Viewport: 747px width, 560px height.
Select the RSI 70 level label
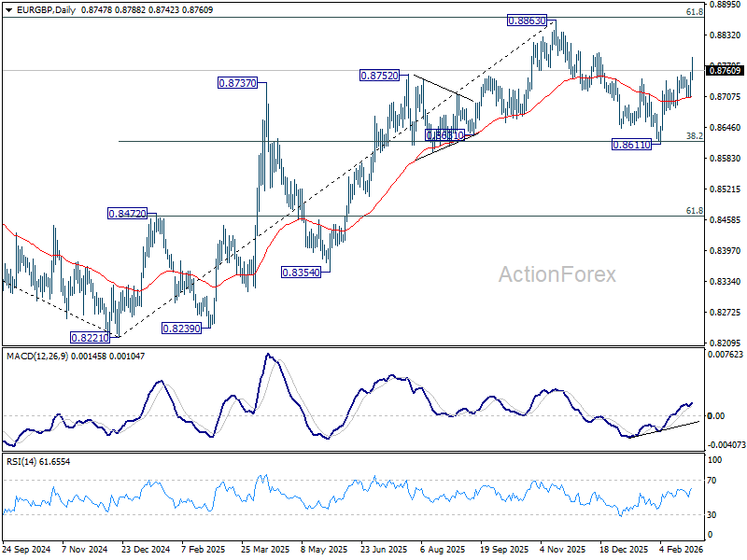click(712, 481)
